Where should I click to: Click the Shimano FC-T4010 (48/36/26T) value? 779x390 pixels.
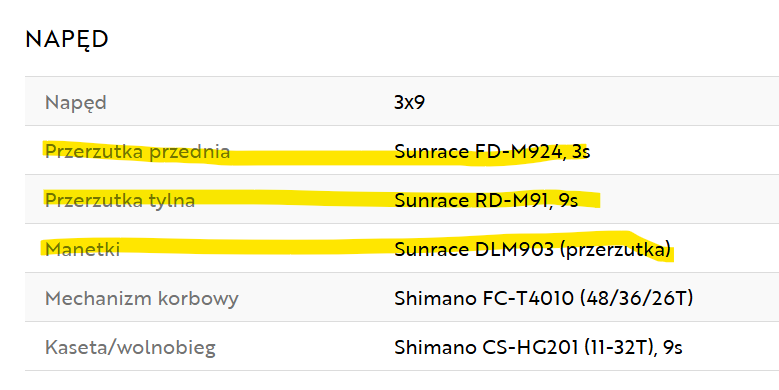(544, 298)
